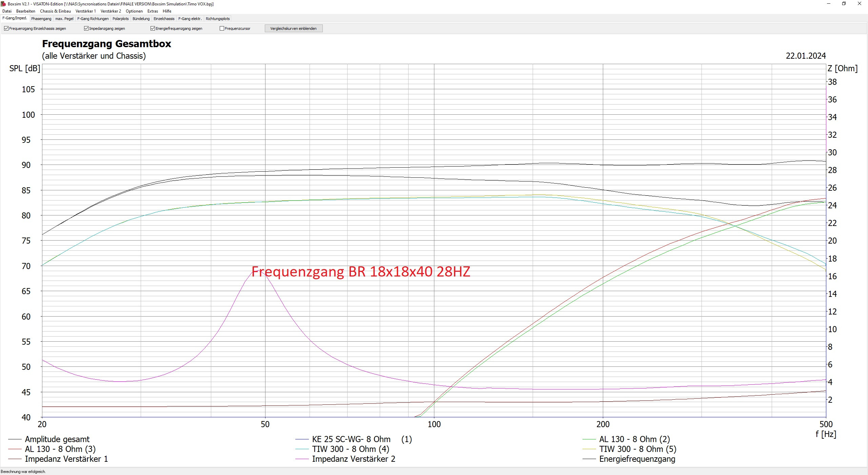
Task: Open the Datei menu
Action: click(x=7, y=11)
